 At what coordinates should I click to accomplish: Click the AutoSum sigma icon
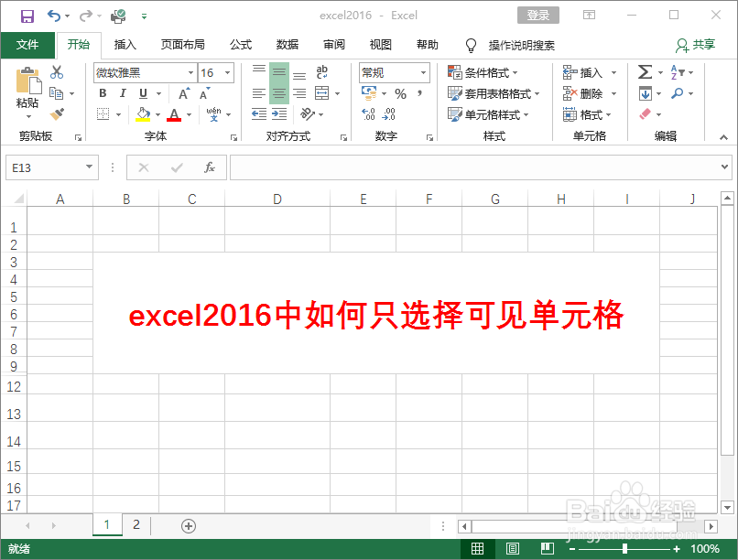tap(646, 72)
